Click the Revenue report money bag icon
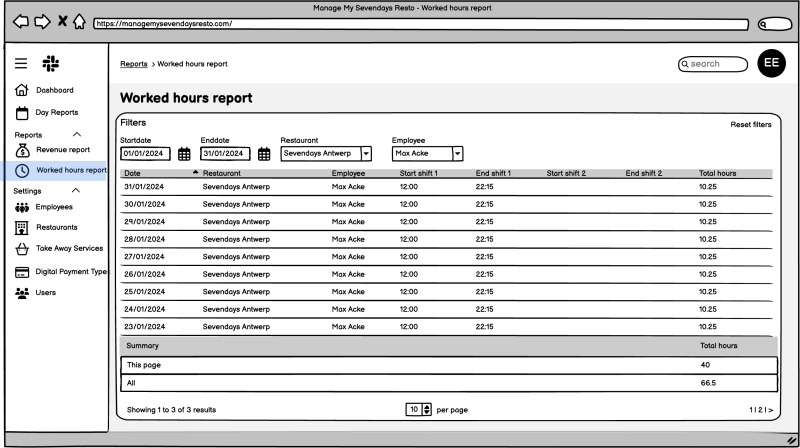 (x=22, y=150)
